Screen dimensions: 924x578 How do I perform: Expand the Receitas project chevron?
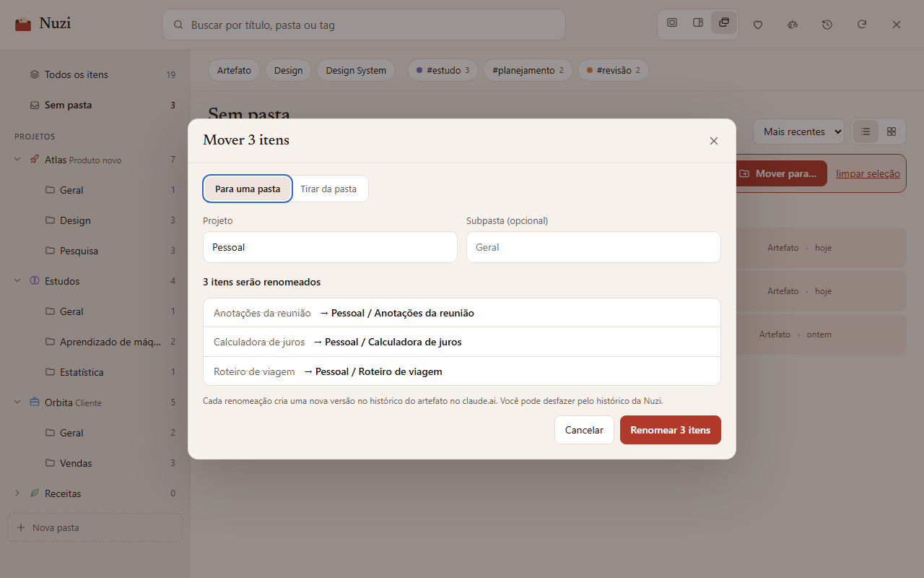click(x=17, y=493)
